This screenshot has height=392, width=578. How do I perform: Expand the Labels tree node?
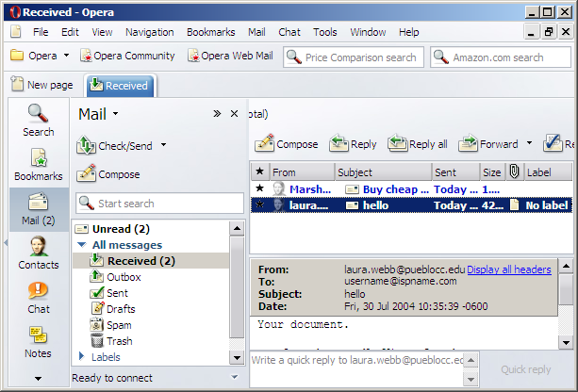[82, 356]
